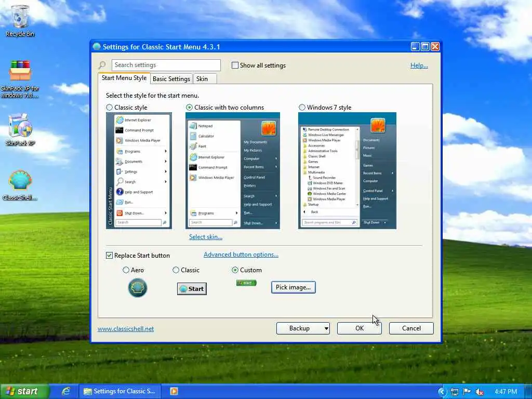Select Classic with two columns radio option
This screenshot has width=532, height=399.
pos(189,107)
